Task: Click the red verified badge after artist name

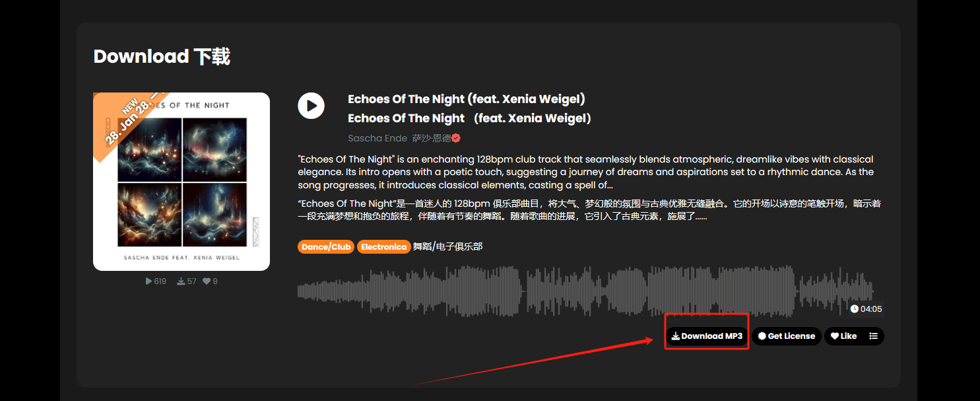Action: [456, 138]
